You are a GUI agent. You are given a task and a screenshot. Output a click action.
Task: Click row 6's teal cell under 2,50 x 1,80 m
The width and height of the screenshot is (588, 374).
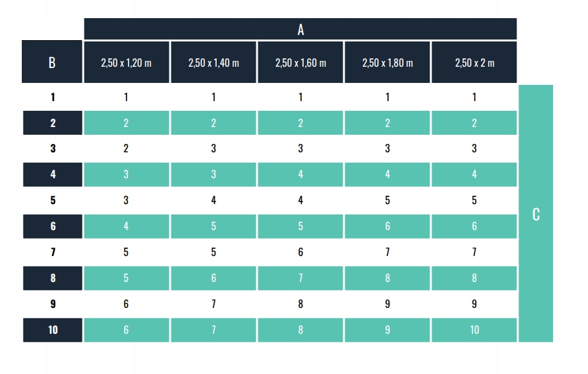(x=387, y=226)
